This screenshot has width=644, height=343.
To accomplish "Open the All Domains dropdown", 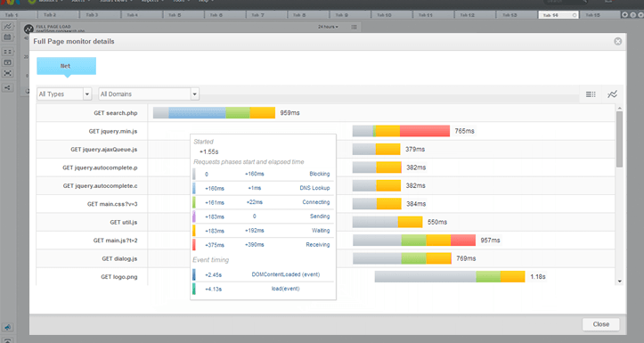I will [x=149, y=94].
